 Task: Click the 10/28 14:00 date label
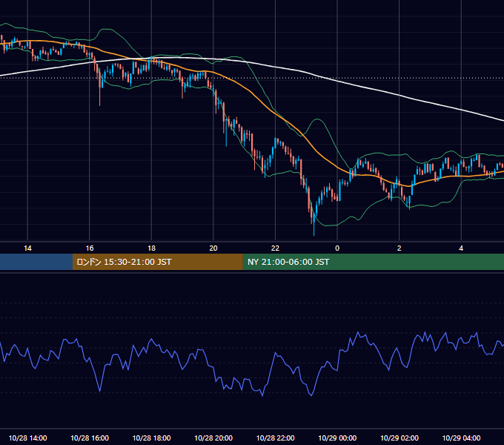click(27, 438)
